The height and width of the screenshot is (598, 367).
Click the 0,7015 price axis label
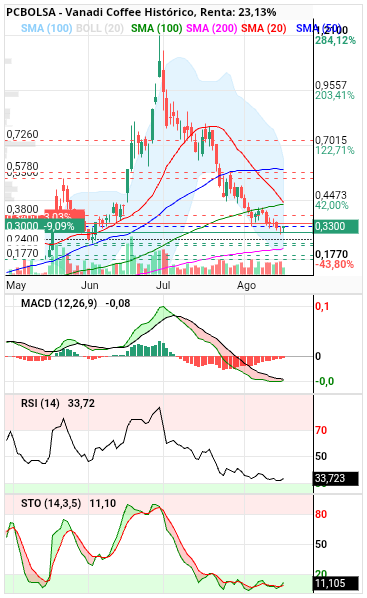[x=331, y=140]
